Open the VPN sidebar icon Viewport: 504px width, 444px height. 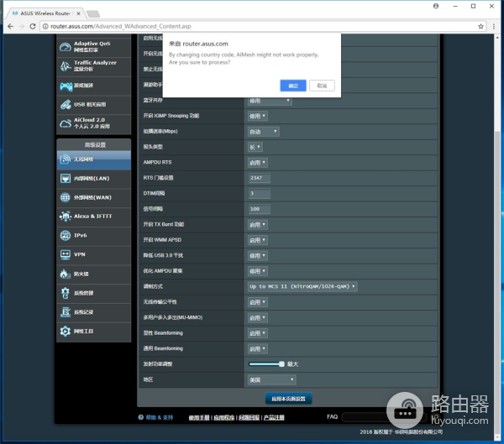click(x=66, y=254)
